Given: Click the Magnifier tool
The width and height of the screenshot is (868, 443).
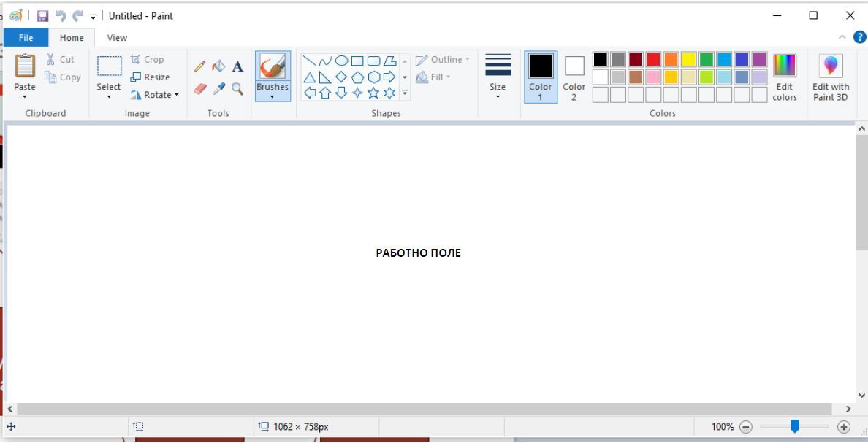Looking at the screenshot, I should (237, 88).
